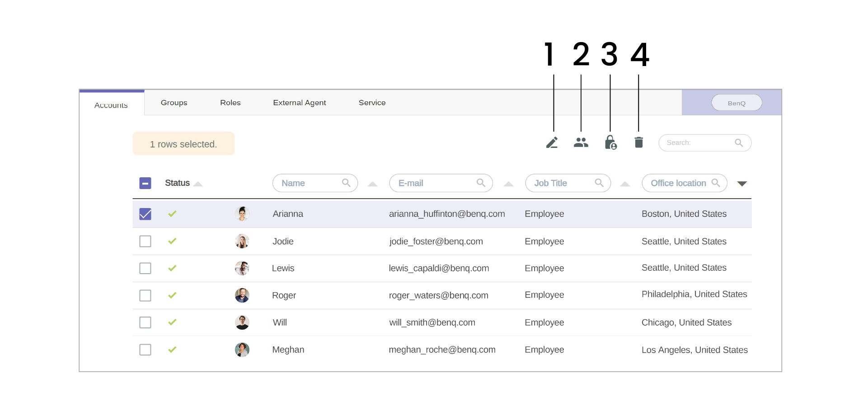Toggle the select-all header checkbox
The width and height of the screenshot is (868, 417).
[x=145, y=183]
